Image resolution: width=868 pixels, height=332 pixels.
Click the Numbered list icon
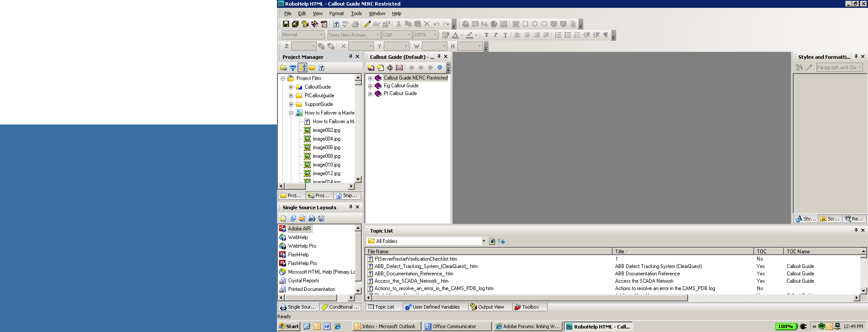558,35
